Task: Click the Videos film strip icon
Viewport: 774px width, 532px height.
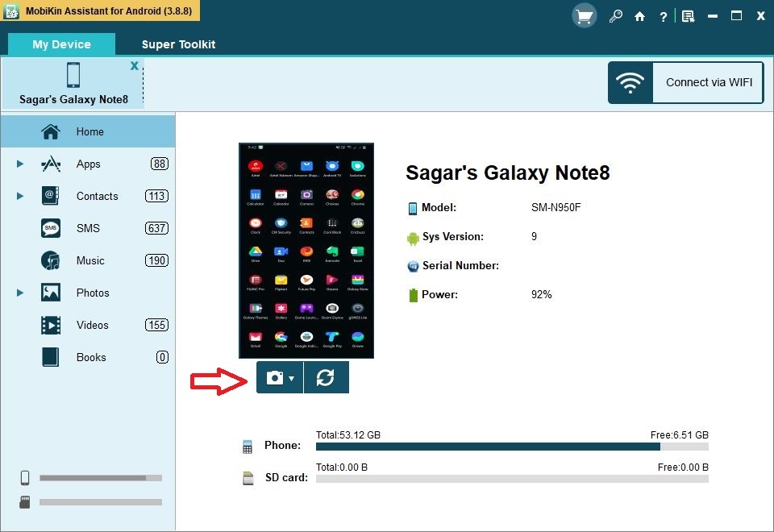Action: [x=50, y=325]
